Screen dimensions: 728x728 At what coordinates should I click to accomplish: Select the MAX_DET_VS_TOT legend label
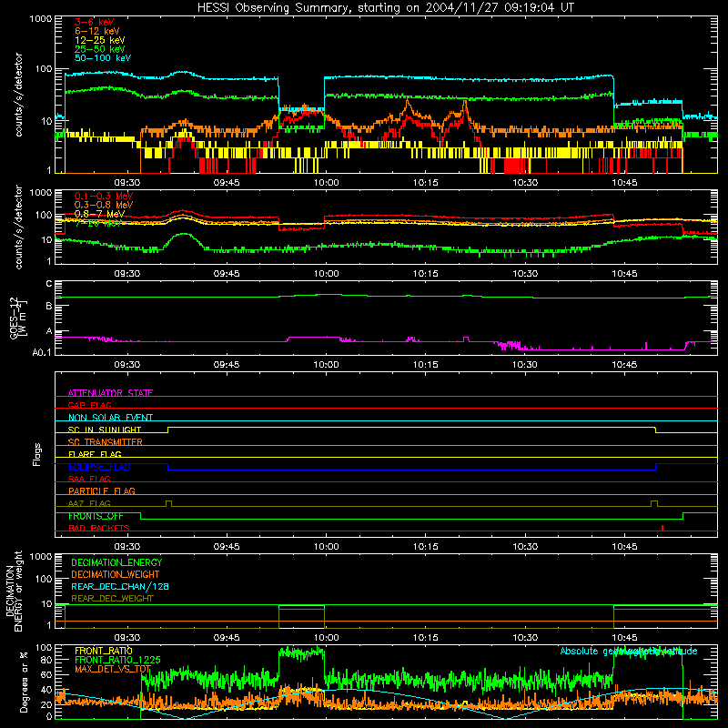coord(113,669)
